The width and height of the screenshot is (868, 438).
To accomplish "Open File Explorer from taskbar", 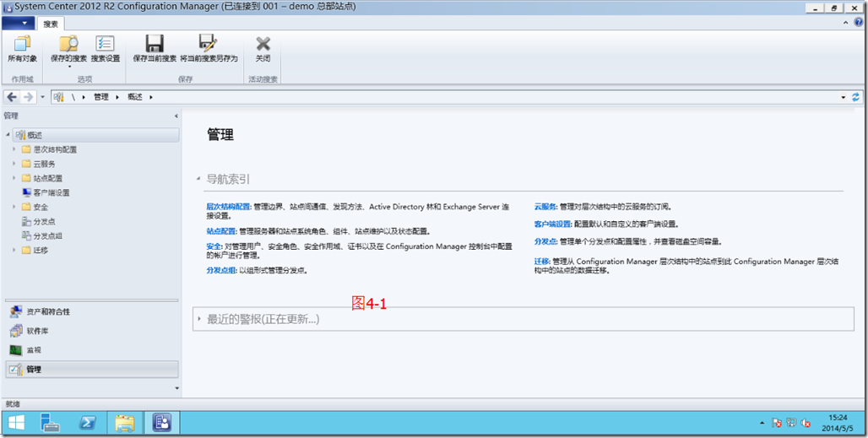I will [125, 423].
